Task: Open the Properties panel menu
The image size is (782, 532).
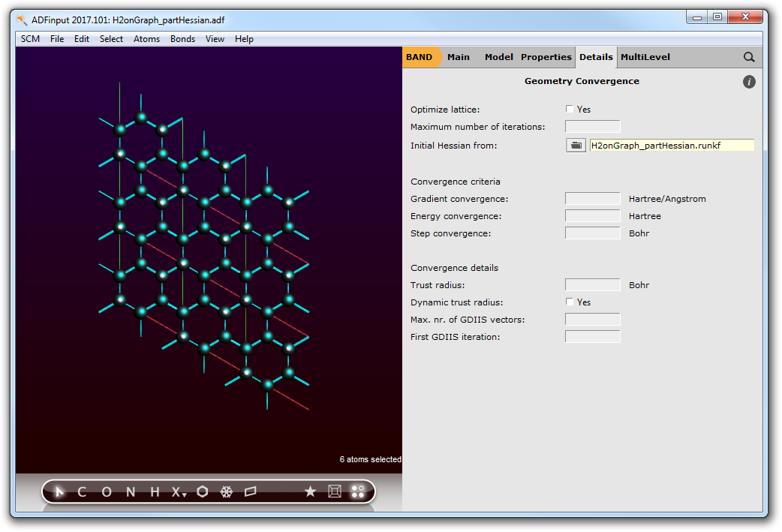Action: pos(546,57)
